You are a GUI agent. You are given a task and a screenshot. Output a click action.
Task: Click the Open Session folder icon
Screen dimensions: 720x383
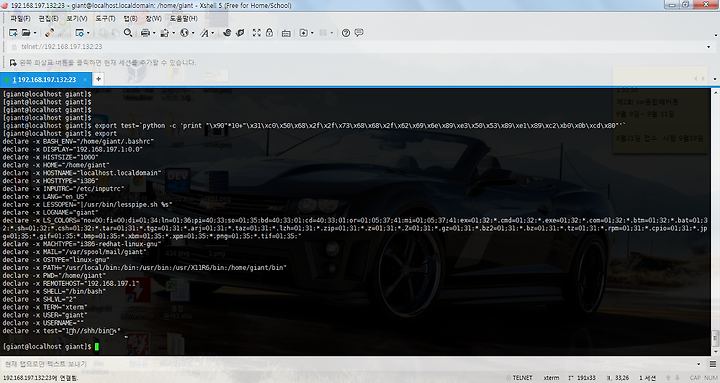coord(26,33)
